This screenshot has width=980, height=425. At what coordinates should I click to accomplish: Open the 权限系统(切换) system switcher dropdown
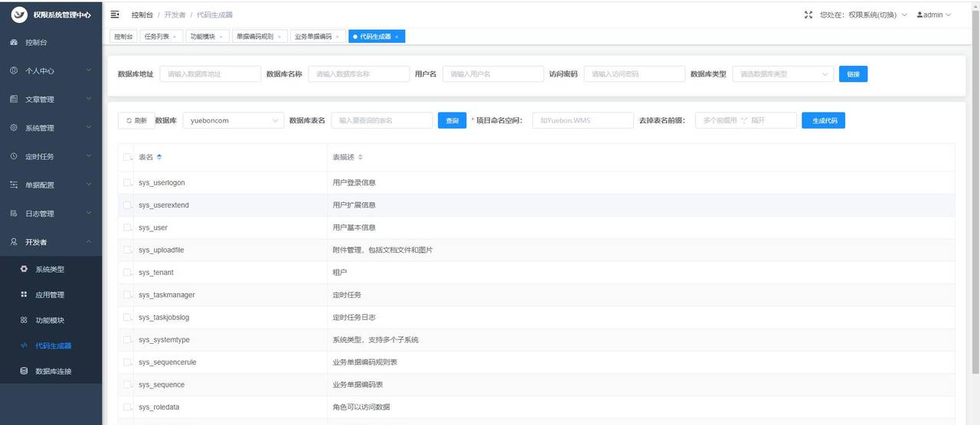click(864, 15)
